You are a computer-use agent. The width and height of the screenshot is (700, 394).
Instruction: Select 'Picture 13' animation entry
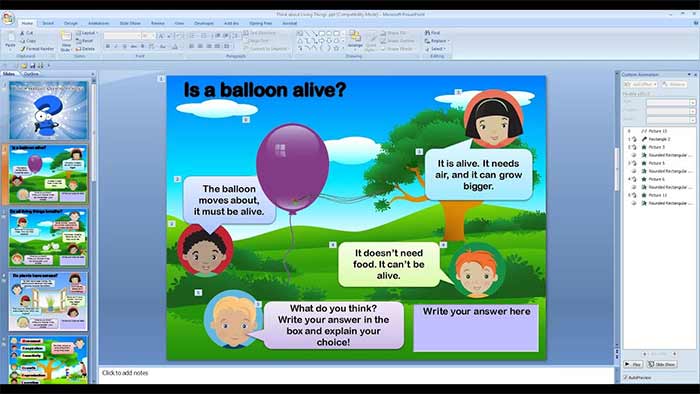(659, 195)
